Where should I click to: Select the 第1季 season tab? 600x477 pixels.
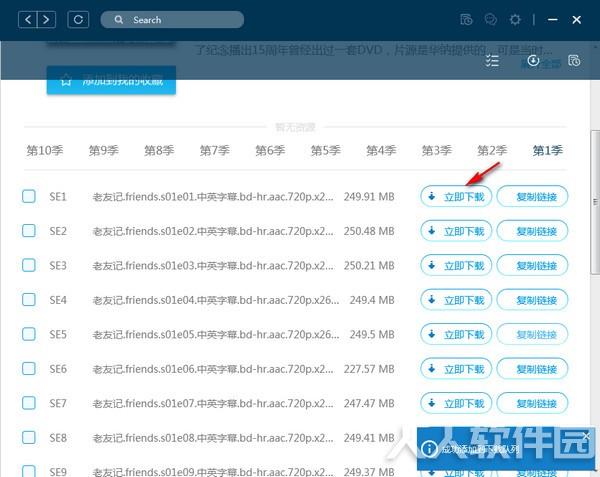[x=548, y=150]
